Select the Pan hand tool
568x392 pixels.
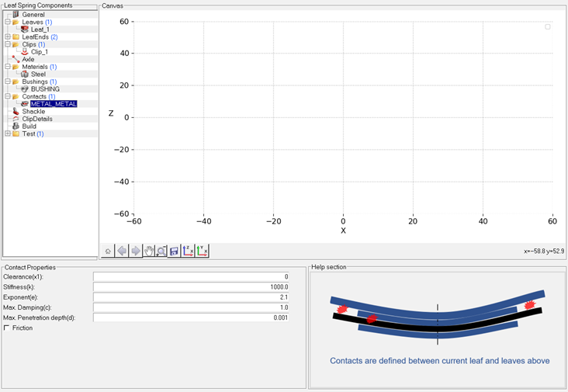[149, 251]
